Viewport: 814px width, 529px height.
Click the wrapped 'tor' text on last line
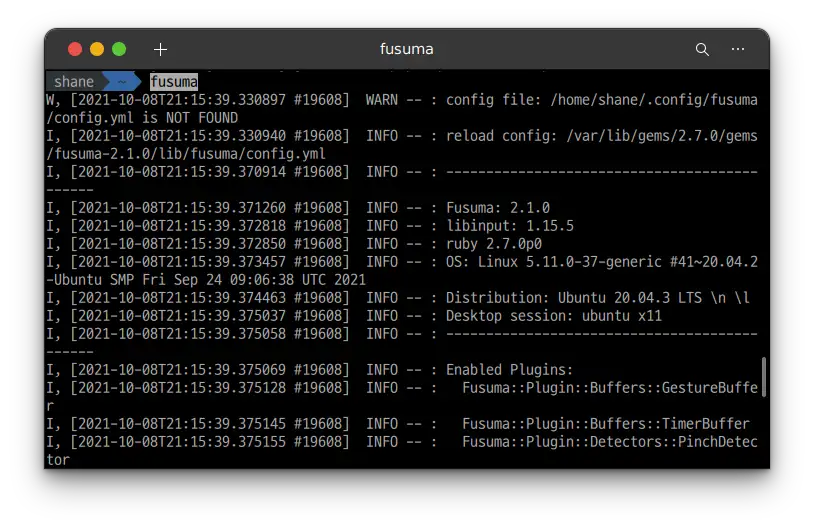pos(58,460)
